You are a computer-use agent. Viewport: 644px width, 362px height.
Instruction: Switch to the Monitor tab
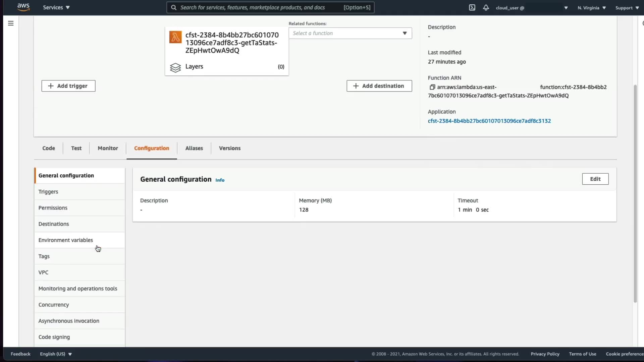click(108, 148)
